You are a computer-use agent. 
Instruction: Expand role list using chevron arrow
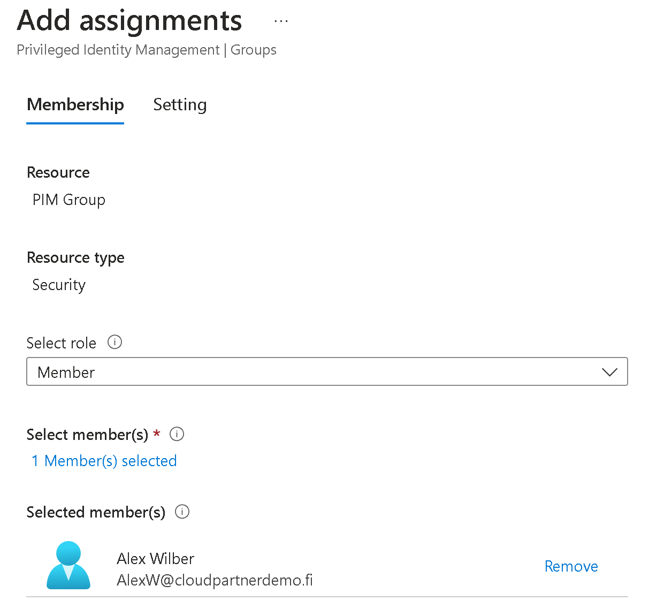click(609, 372)
